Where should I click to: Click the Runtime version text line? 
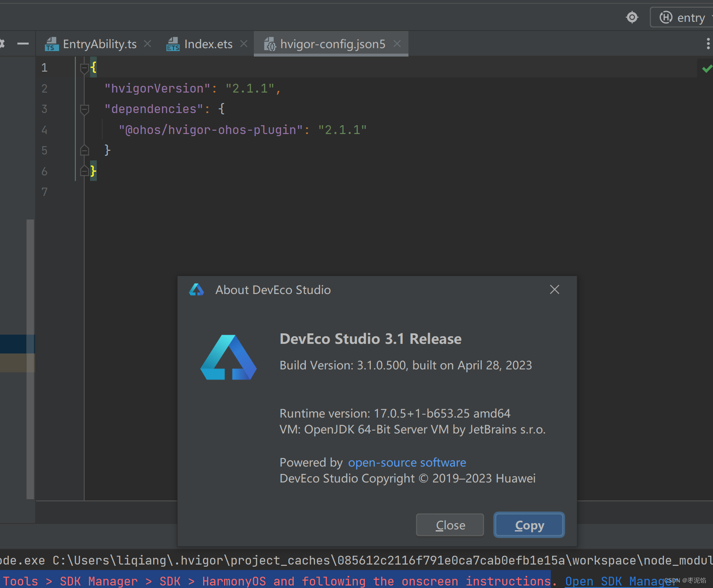[395, 413]
